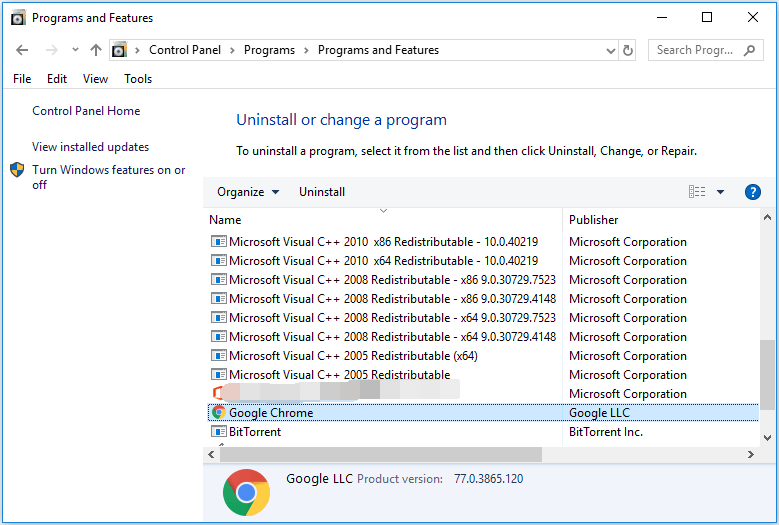This screenshot has width=779, height=525.
Task: Click the right arrow of horizontal scrollbar
Action: 750,454
